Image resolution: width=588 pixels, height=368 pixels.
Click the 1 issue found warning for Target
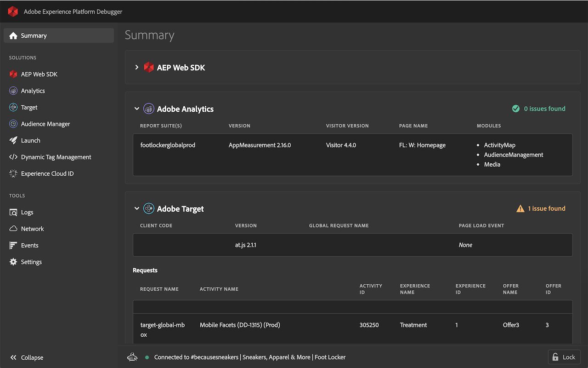[541, 208]
